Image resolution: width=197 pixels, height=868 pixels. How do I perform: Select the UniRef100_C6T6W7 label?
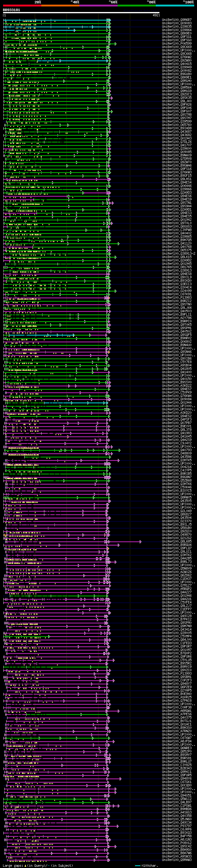[177, 737]
